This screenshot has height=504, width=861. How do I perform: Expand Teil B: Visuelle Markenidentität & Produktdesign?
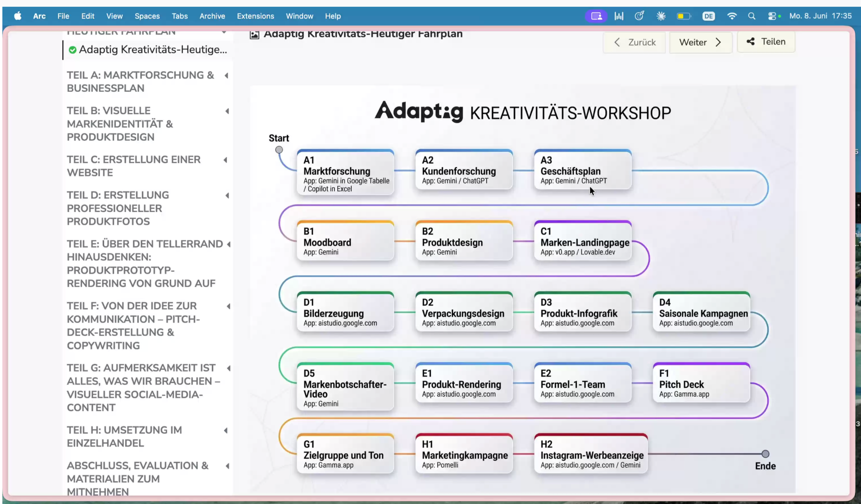click(x=227, y=111)
